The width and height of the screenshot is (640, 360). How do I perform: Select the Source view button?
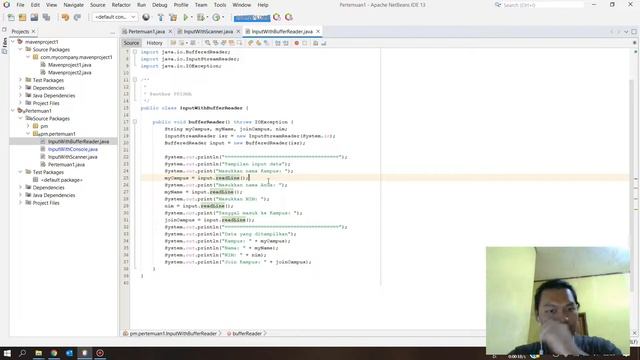coord(131,43)
